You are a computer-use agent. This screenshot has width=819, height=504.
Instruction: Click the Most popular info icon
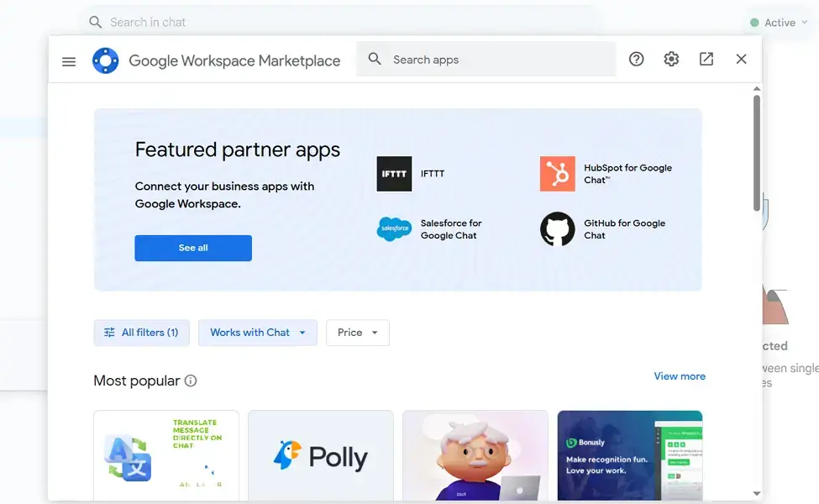click(191, 381)
